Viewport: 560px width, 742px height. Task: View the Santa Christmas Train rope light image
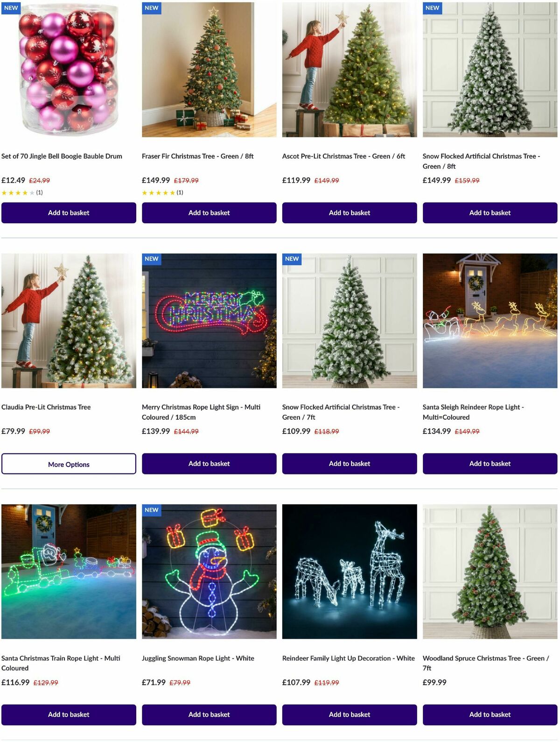coord(69,572)
